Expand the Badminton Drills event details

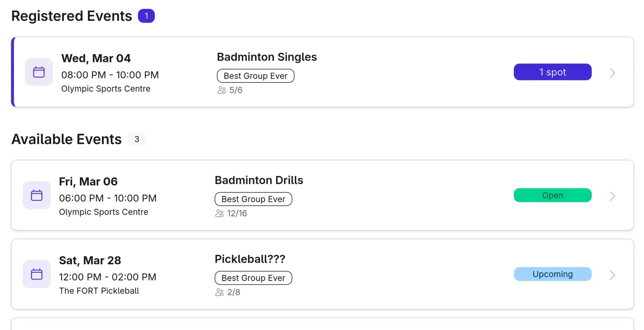click(x=612, y=196)
